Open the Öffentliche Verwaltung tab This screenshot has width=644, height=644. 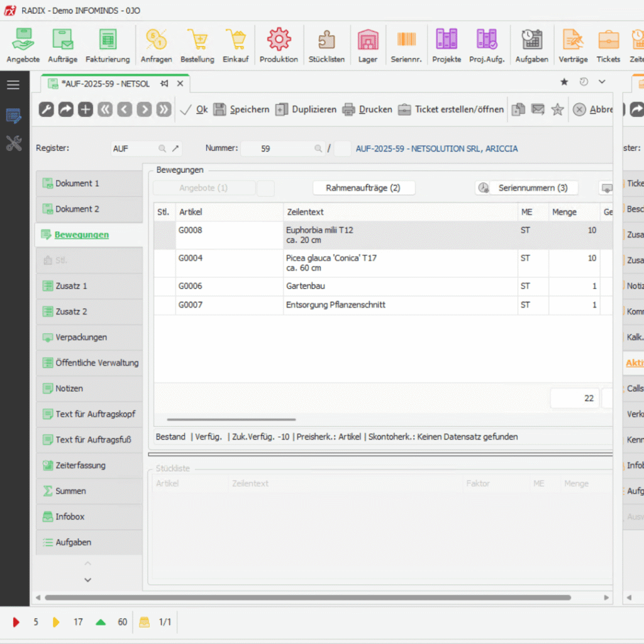click(x=89, y=363)
